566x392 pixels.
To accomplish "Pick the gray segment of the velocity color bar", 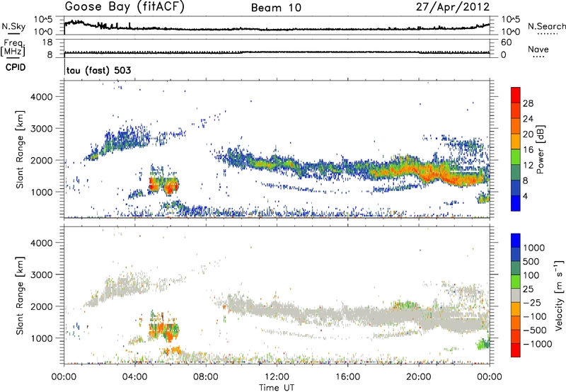I will [516, 295].
